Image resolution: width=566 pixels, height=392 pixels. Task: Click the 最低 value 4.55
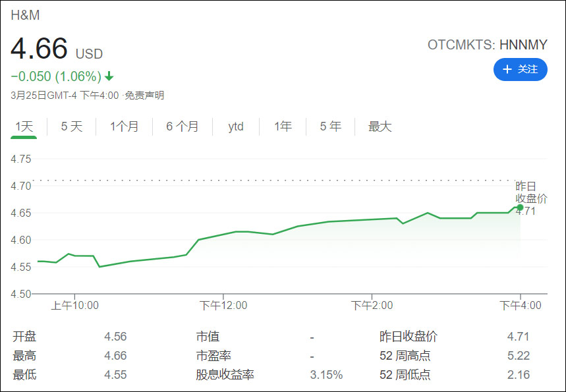[x=115, y=375]
